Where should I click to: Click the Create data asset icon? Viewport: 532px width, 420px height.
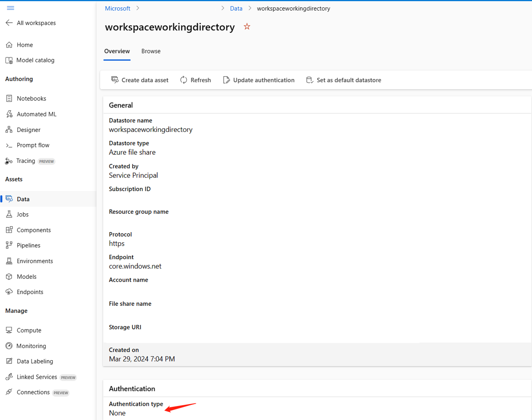[x=115, y=80]
